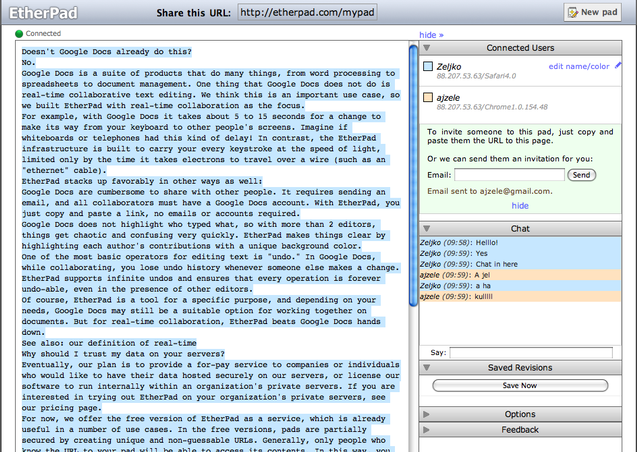Click the Send invitation button

581,175
